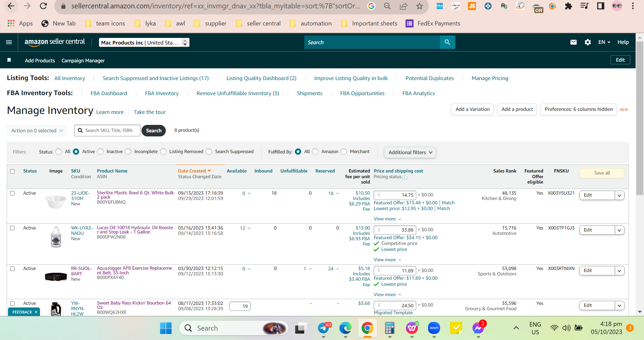The image size is (644, 340).
Task: Open the Take the tour link
Action: pos(150,112)
